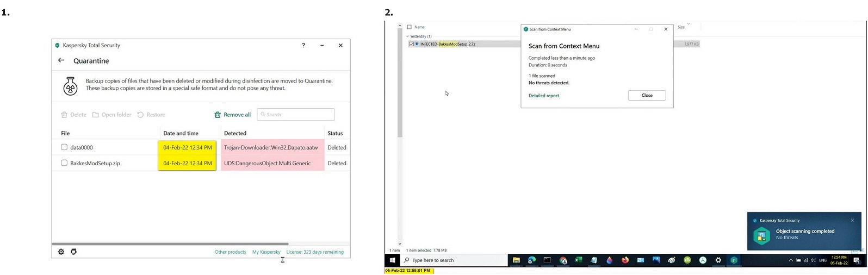Click License: 323 days remaining link
The width and height of the screenshot is (868, 275).
point(315,252)
